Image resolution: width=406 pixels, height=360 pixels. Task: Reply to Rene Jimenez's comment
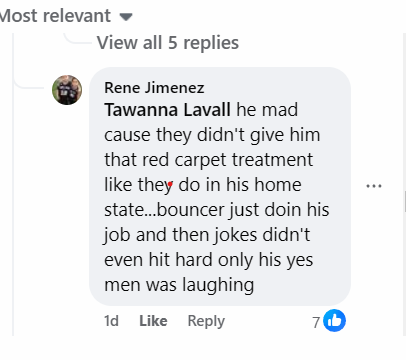pos(206,321)
